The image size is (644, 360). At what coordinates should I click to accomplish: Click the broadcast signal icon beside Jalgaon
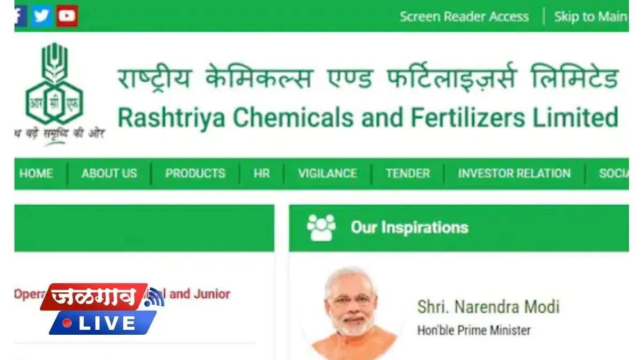pyautogui.click(x=155, y=297)
